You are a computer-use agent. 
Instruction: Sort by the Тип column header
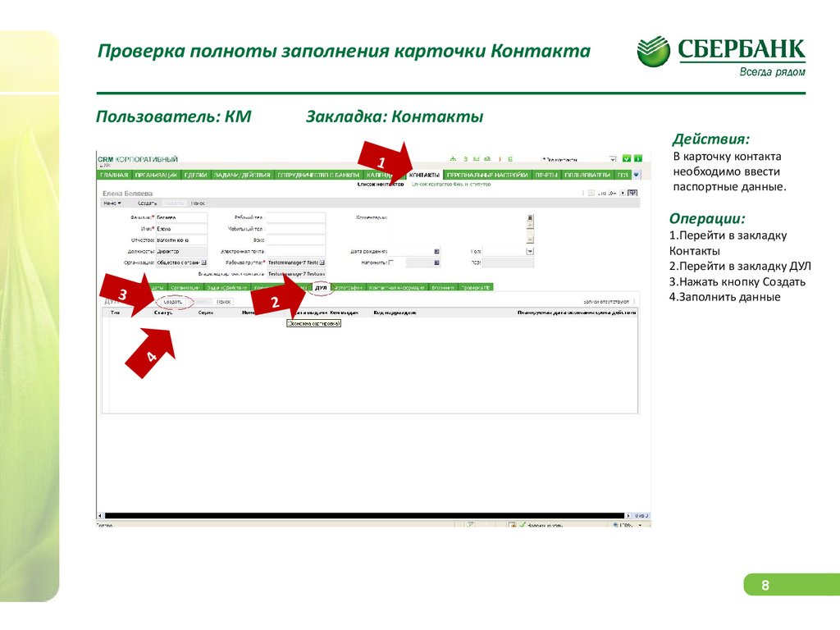click(115, 313)
